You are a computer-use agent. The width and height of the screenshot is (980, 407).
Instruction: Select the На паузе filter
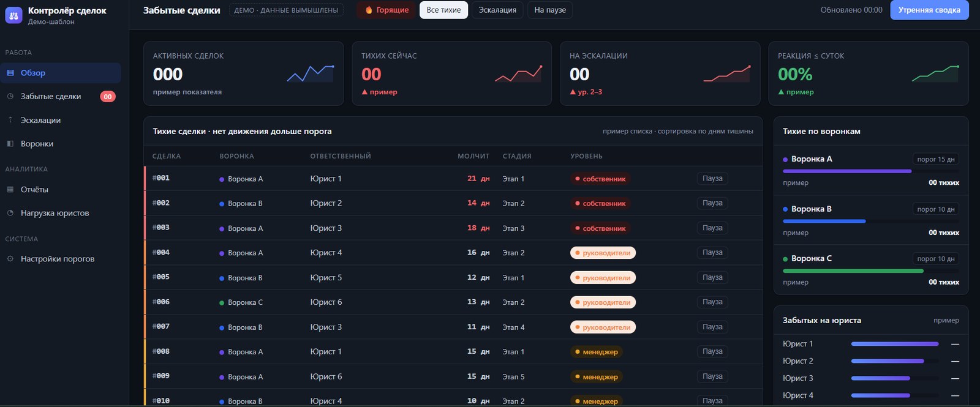tap(550, 10)
